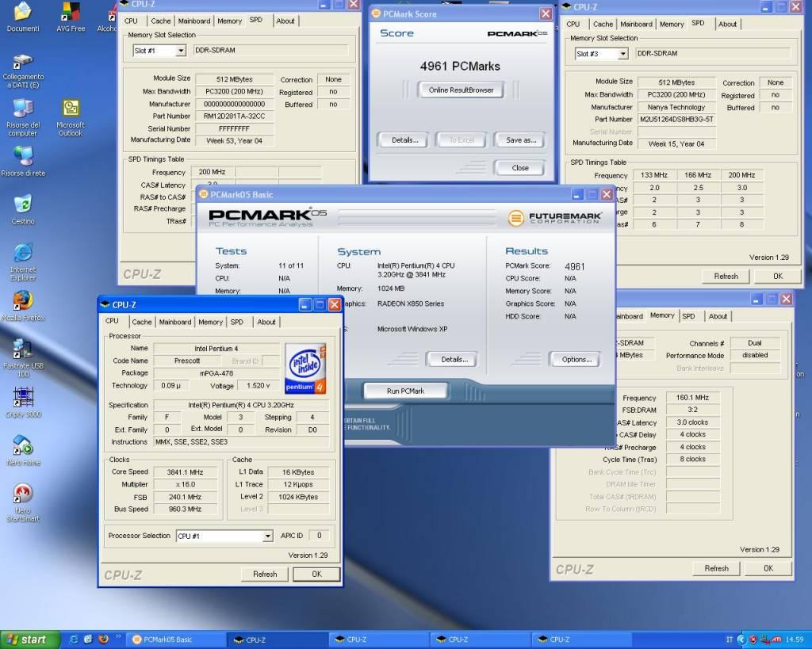Click Firefox quick launch icon in taskbar
This screenshot has width=812, height=649.
click(103, 639)
